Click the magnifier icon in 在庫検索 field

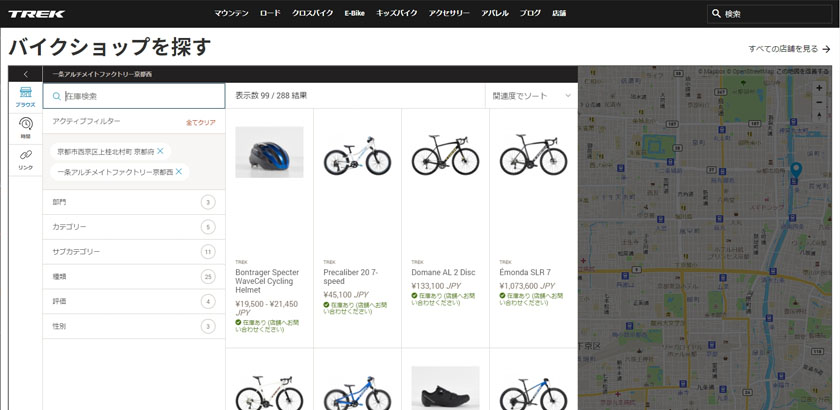[x=57, y=96]
